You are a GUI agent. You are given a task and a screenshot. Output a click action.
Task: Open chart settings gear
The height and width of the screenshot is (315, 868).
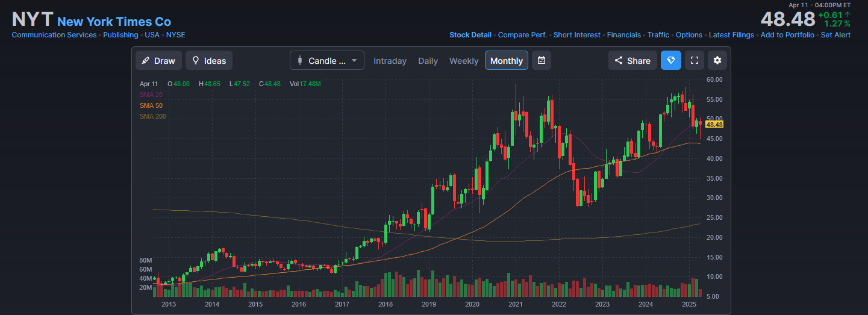click(717, 60)
